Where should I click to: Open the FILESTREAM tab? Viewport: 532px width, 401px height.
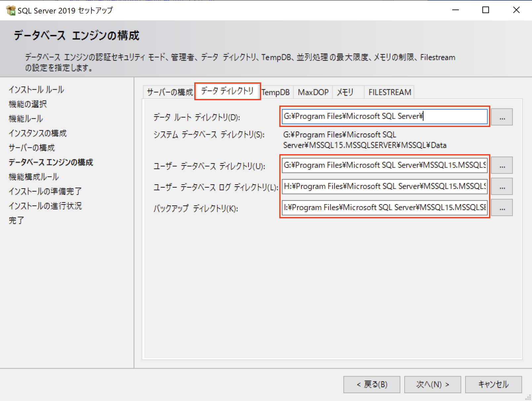tap(389, 92)
